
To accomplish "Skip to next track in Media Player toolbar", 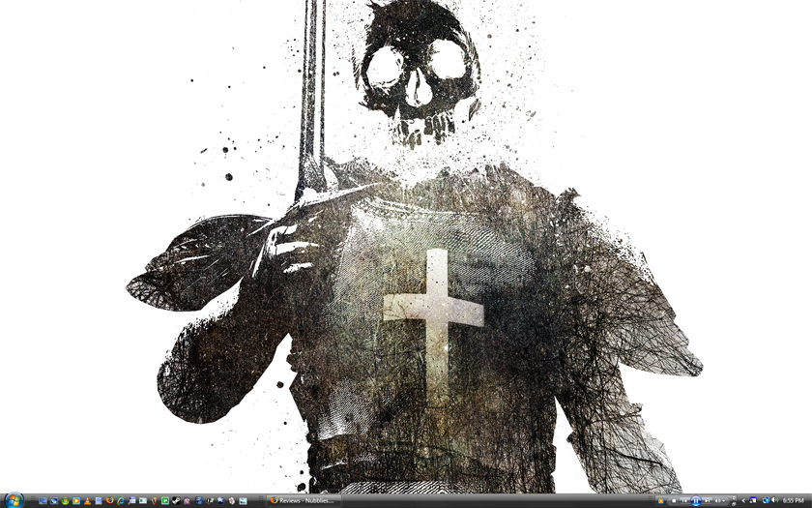I will click(708, 501).
